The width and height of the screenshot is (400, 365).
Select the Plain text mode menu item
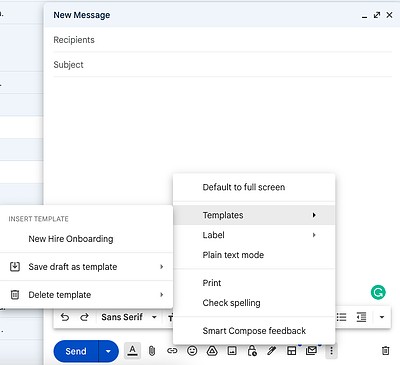[x=254, y=255]
